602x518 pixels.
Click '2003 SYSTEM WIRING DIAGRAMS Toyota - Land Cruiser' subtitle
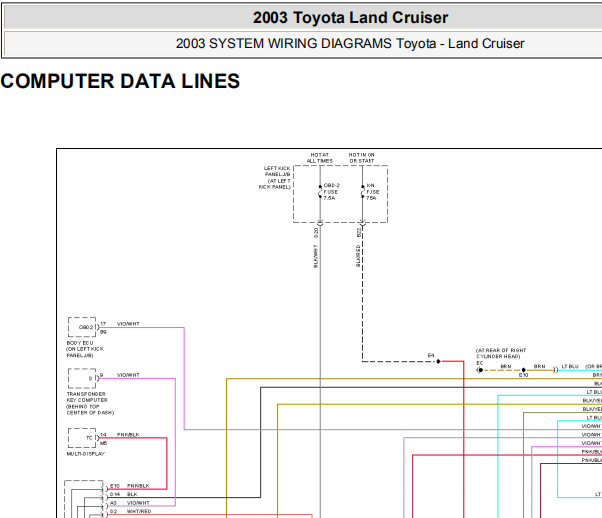coord(350,43)
